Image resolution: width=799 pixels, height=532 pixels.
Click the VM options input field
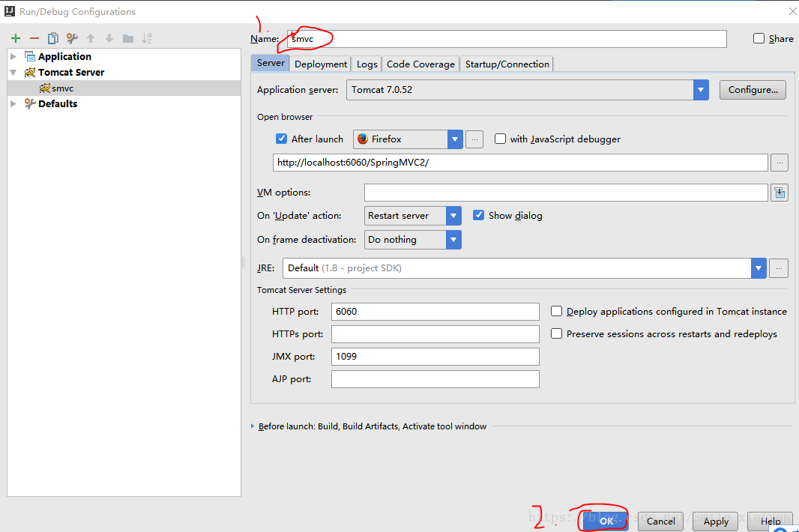(566, 193)
